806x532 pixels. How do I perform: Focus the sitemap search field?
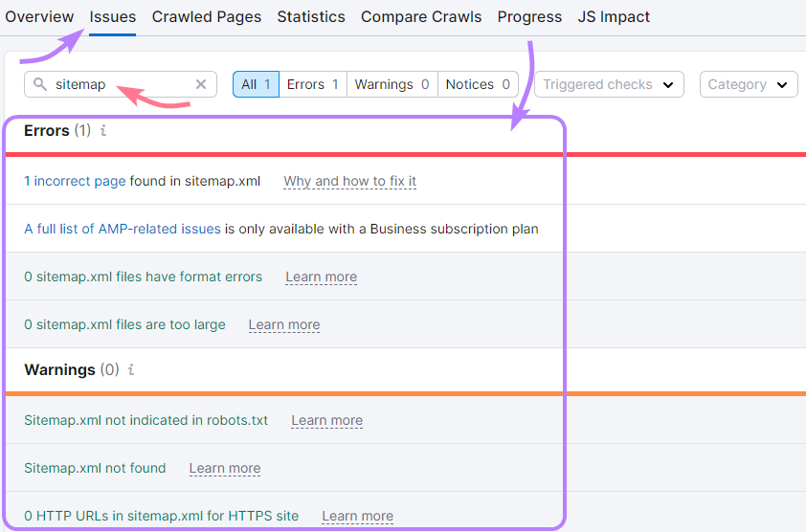click(121, 84)
